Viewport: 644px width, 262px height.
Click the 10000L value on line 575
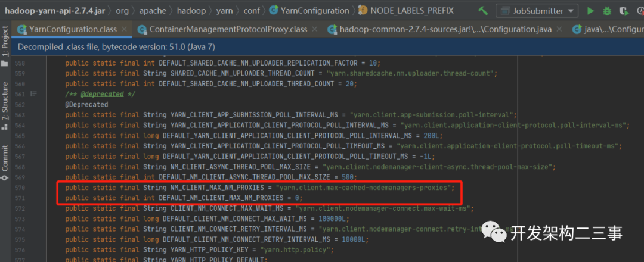[x=354, y=239]
